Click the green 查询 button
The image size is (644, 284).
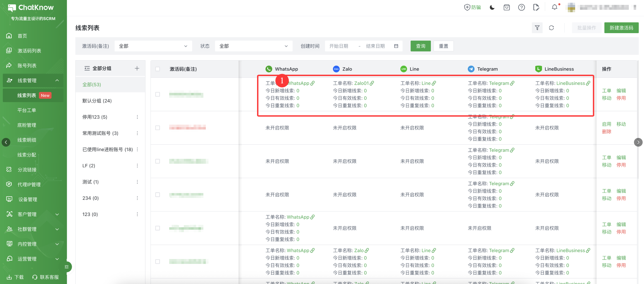(420, 46)
